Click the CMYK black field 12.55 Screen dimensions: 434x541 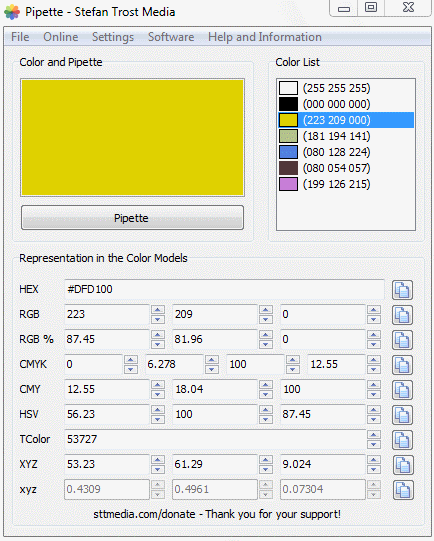[336, 364]
